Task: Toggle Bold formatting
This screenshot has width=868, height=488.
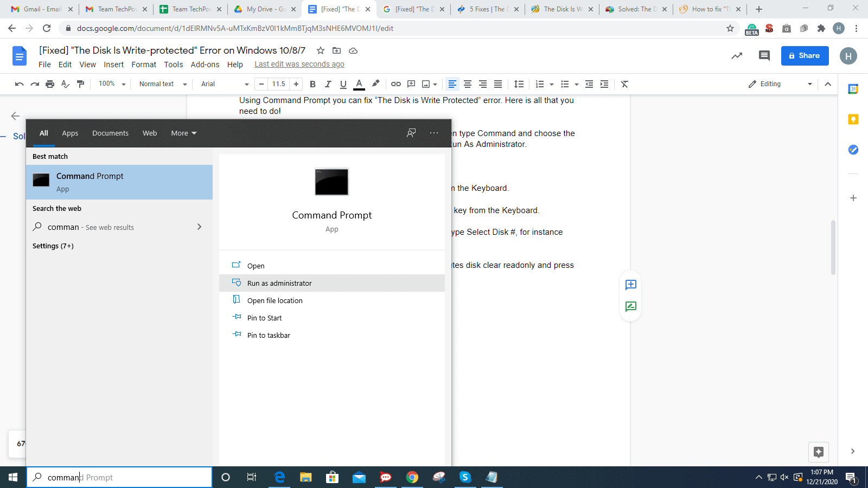Action: [312, 84]
